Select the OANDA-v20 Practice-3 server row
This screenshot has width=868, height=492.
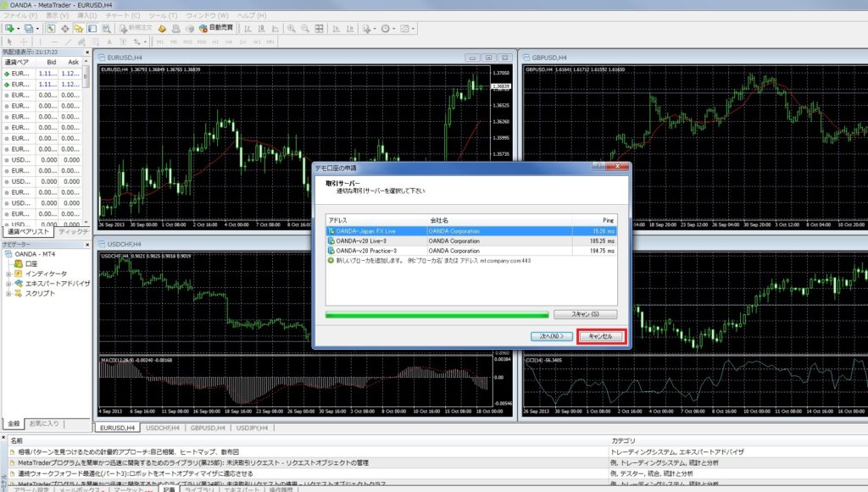click(471, 251)
